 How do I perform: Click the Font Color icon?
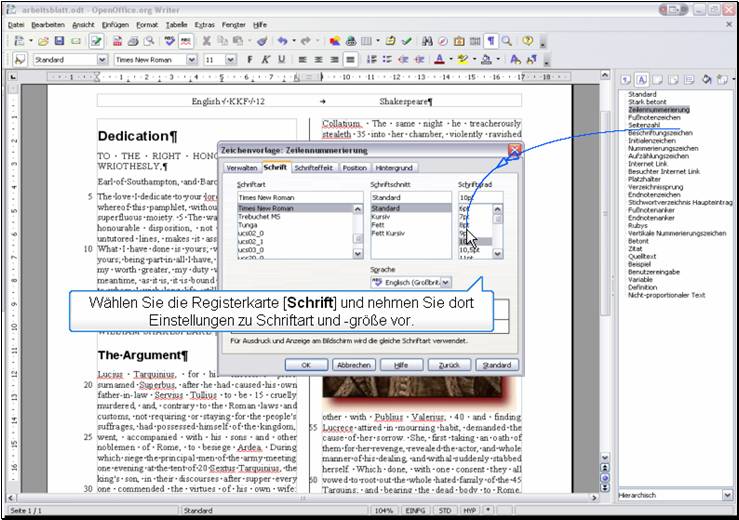click(440, 60)
